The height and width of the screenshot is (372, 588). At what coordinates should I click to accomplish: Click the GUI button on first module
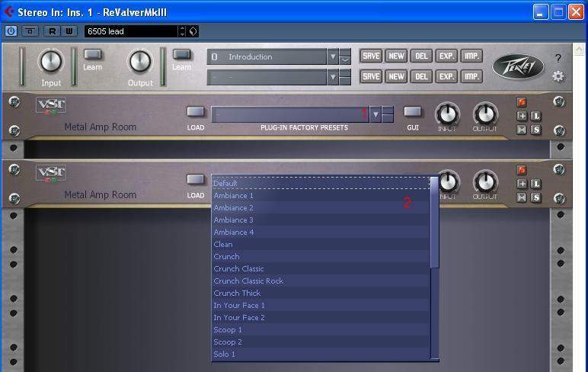tap(412, 112)
